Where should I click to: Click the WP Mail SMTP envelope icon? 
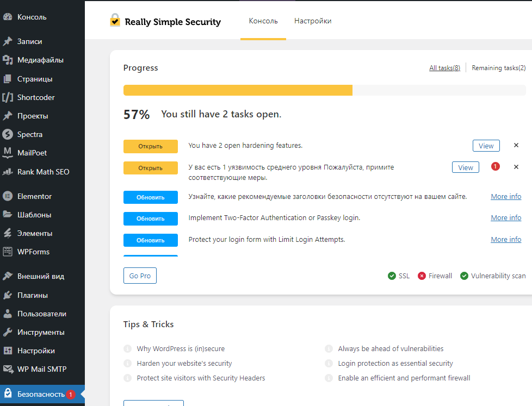click(8, 369)
